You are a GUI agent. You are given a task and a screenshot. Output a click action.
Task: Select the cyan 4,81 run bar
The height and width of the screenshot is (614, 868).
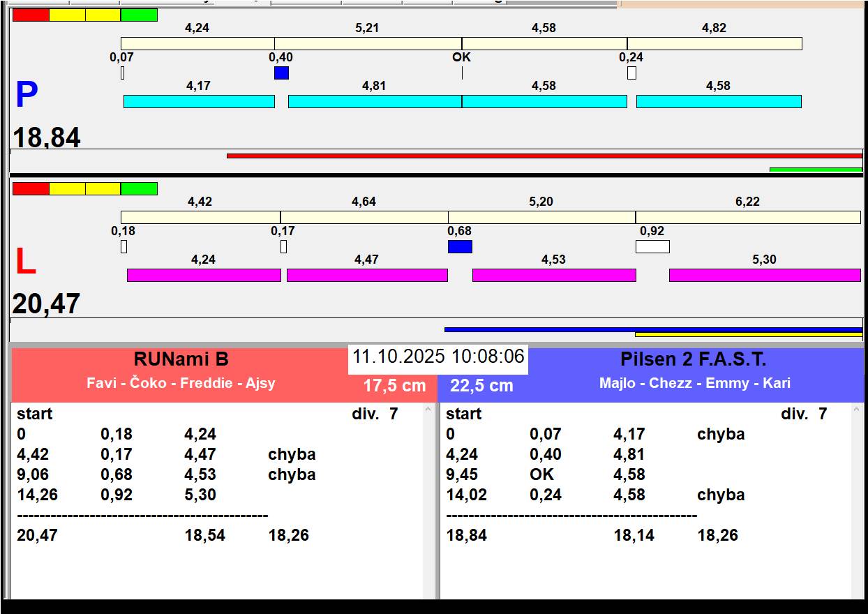point(375,101)
